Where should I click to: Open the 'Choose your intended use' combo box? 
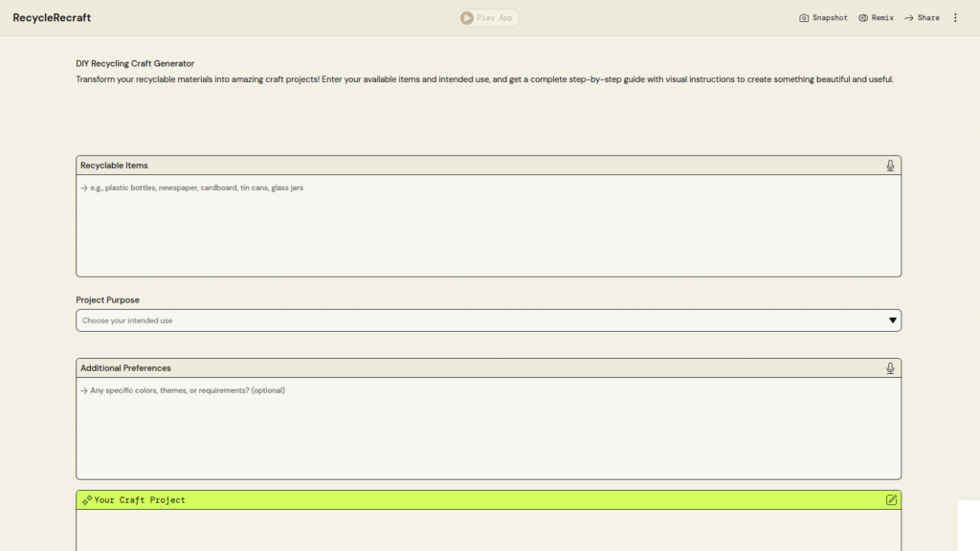tap(479, 320)
